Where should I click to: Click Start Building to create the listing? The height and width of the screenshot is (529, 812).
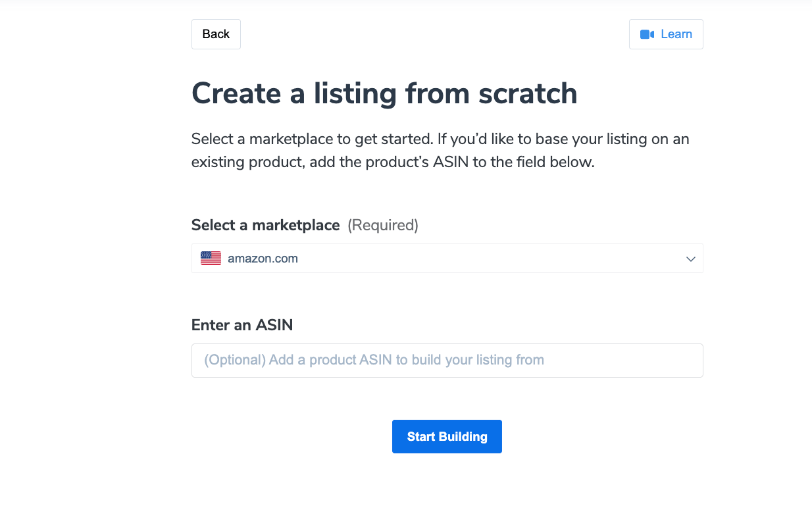(x=447, y=436)
